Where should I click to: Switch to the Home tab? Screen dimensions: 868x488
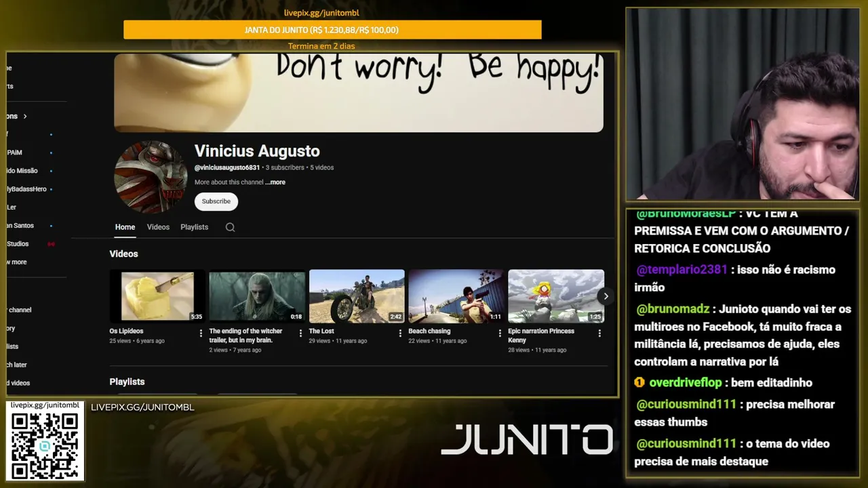click(x=125, y=227)
